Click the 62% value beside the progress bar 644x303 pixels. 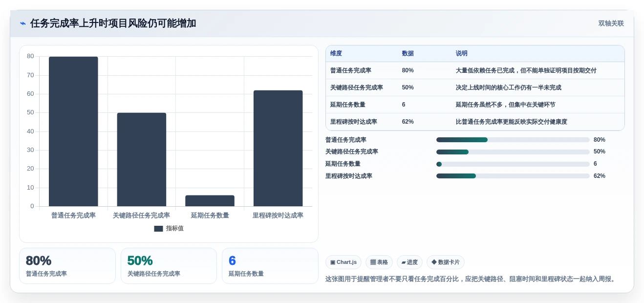click(600, 176)
